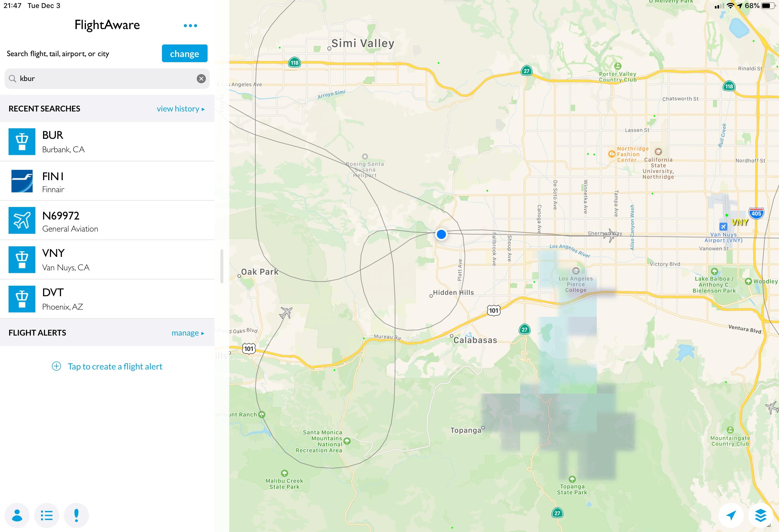Select BUR Burbank recent search
The width and height of the screenshot is (779, 532).
[x=107, y=141]
